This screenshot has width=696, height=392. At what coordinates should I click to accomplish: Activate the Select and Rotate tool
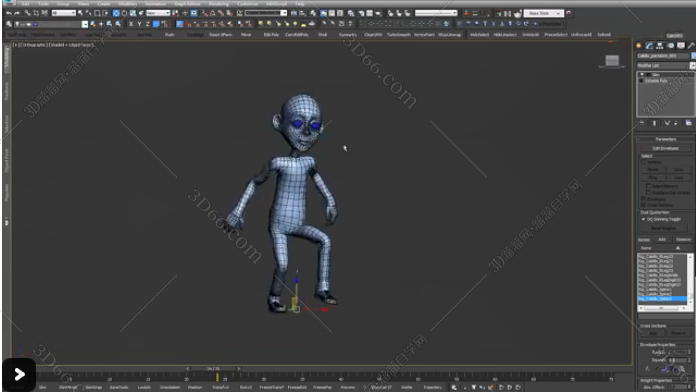pos(124,13)
